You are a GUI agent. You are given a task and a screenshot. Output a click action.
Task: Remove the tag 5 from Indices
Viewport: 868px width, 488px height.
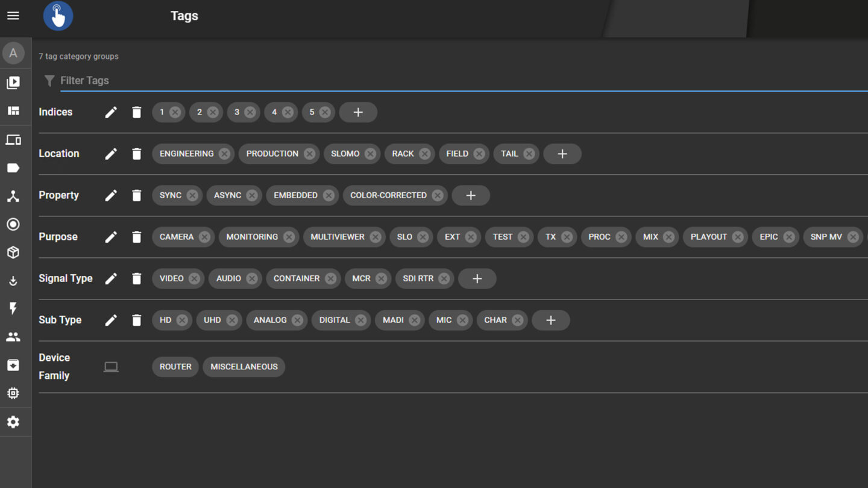(325, 112)
